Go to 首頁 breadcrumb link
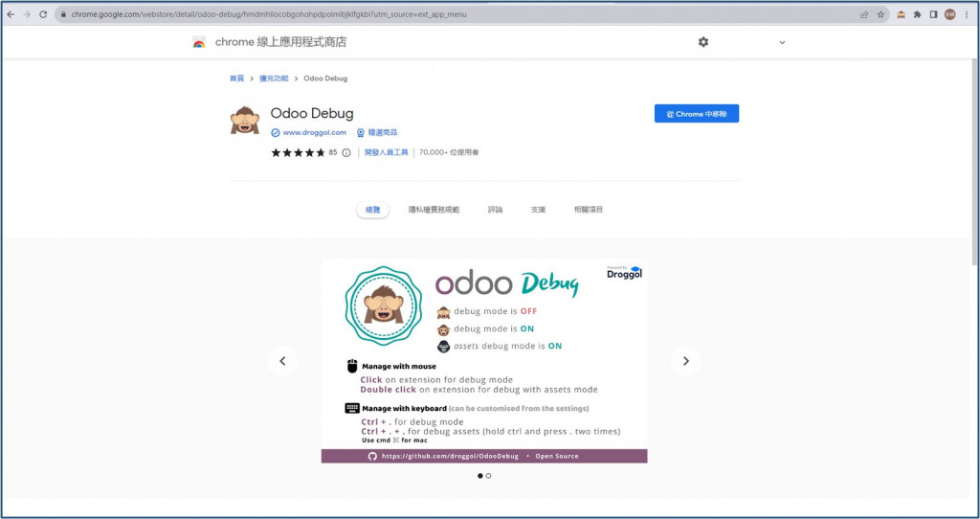This screenshot has height=519, width=980. [x=237, y=79]
